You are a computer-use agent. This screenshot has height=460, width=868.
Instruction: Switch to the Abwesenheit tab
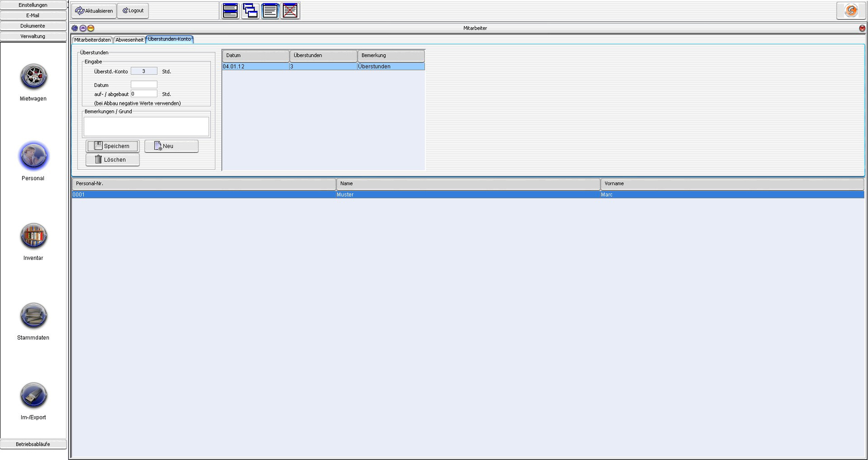click(129, 40)
